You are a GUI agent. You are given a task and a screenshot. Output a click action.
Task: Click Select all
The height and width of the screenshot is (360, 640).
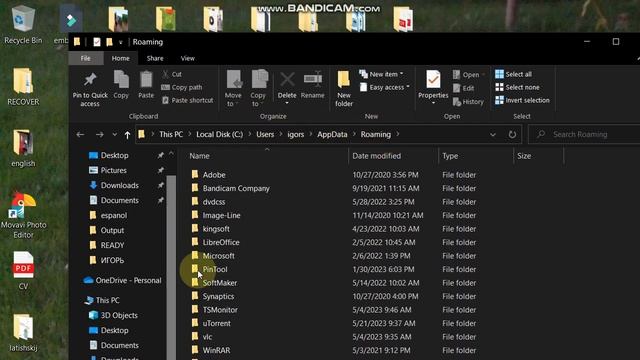coord(513,74)
